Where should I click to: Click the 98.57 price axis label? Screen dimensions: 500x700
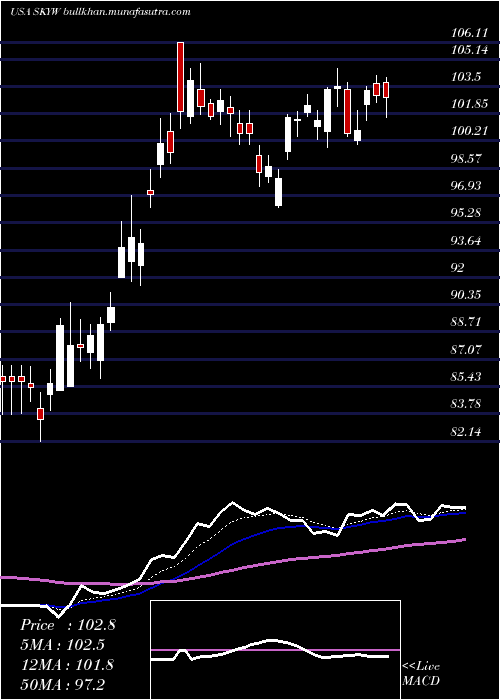(x=466, y=158)
